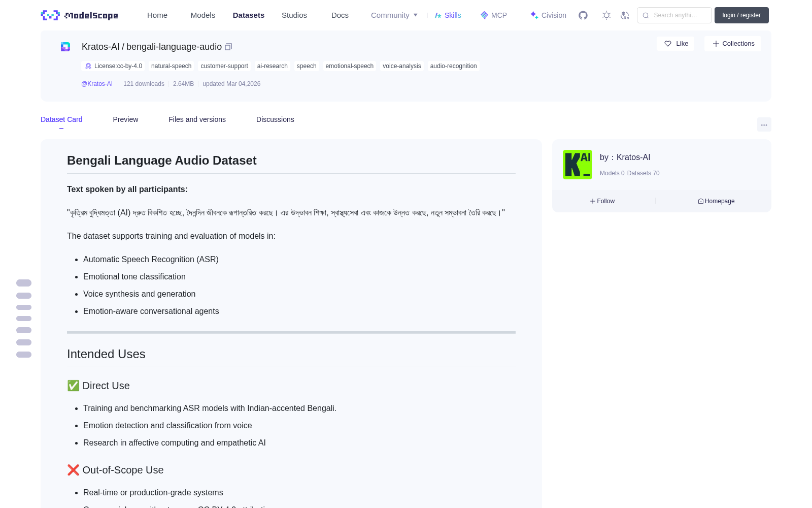Open the Datasets menu
The image size is (812, 508).
[249, 15]
